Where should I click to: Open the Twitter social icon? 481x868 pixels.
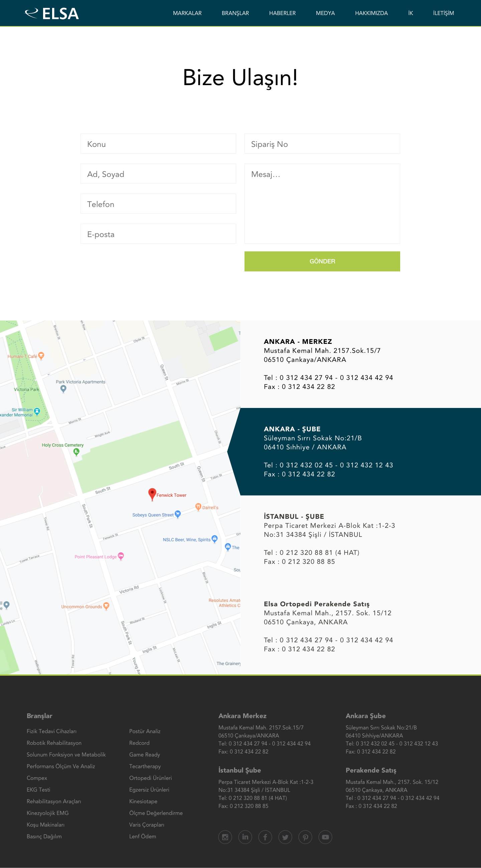coord(285,837)
